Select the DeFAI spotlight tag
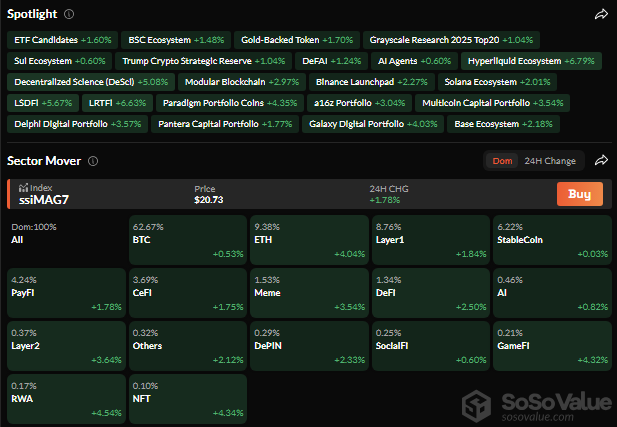This screenshot has height=427, width=617. [331, 61]
